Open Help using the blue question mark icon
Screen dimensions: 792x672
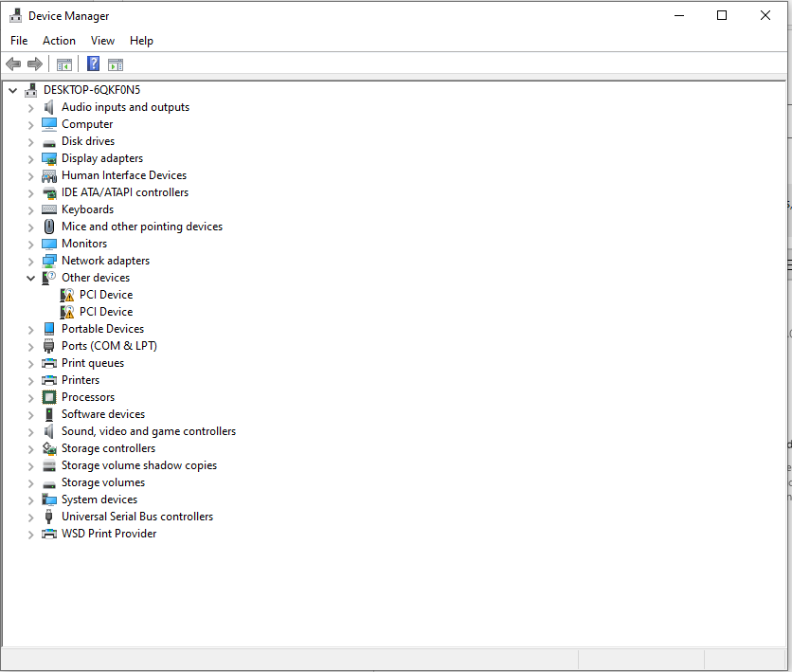point(92,64)
